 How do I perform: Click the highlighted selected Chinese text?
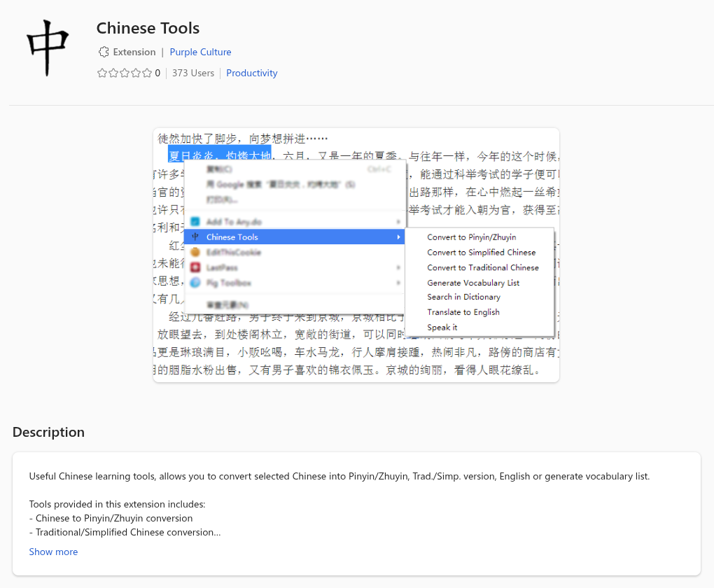coord(220,155)
